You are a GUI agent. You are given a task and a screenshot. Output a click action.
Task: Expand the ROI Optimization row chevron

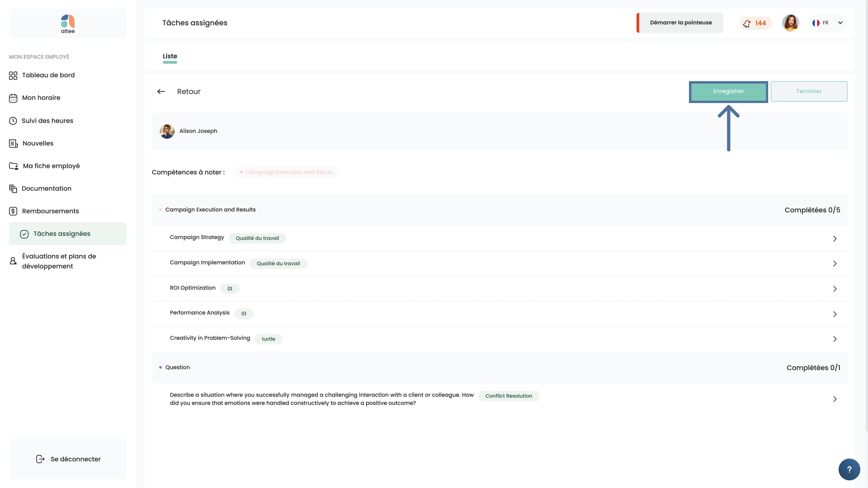(835, 289)
